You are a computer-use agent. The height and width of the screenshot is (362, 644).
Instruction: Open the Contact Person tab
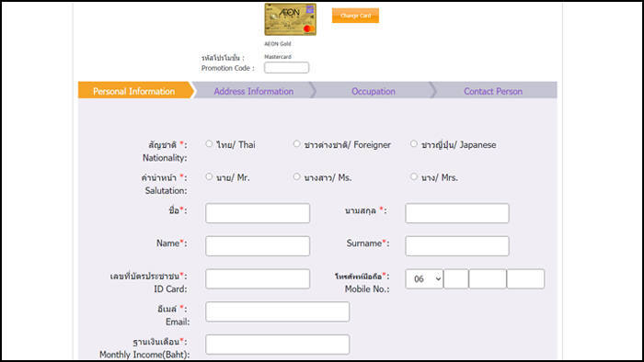pos(493,91)
